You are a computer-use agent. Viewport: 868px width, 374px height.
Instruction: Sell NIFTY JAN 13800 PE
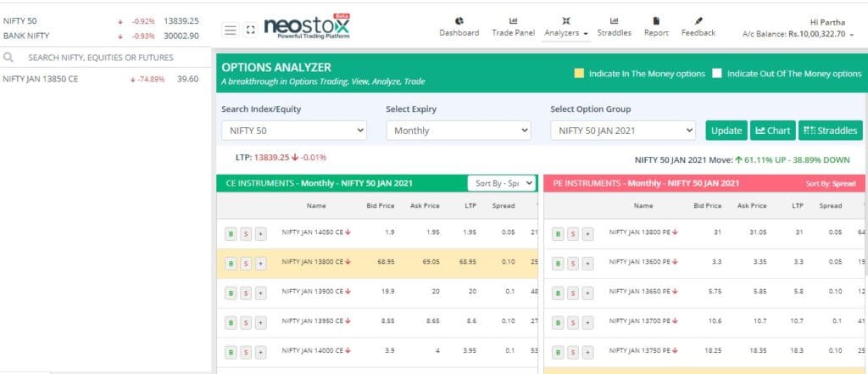click(x=573, y=234)
